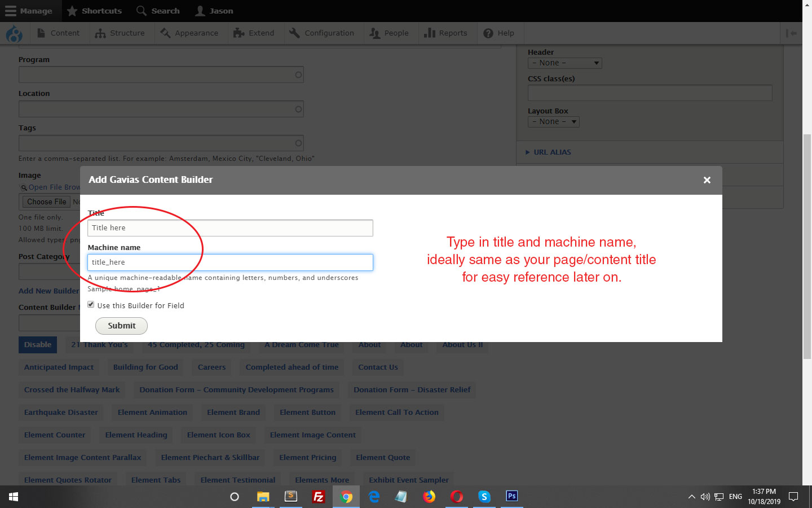
Task: Click the Machine name input field
Action: tap(230, 262)
